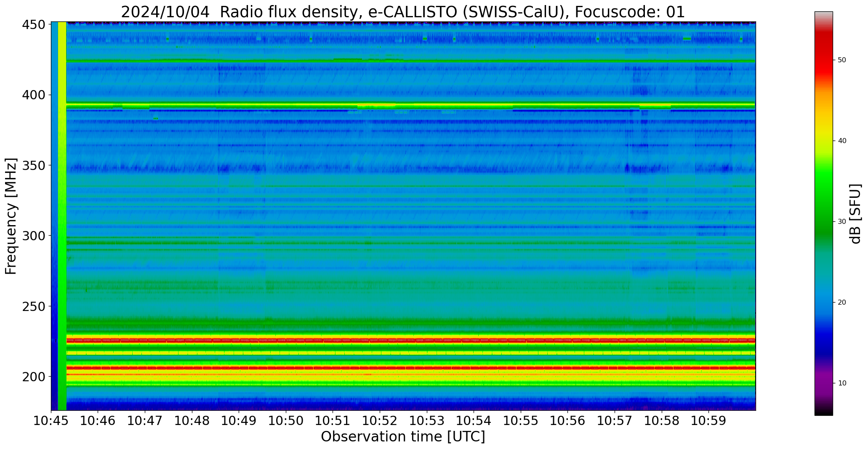868x449 pixels.
Task: Click the colorbar tick label 10
Action: click(842, 383)
